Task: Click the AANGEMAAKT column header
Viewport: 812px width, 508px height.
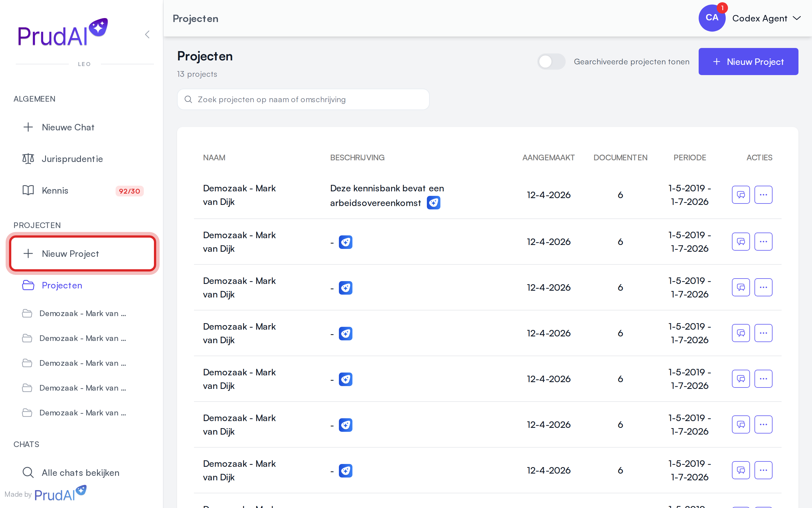Action: [548, 157]
